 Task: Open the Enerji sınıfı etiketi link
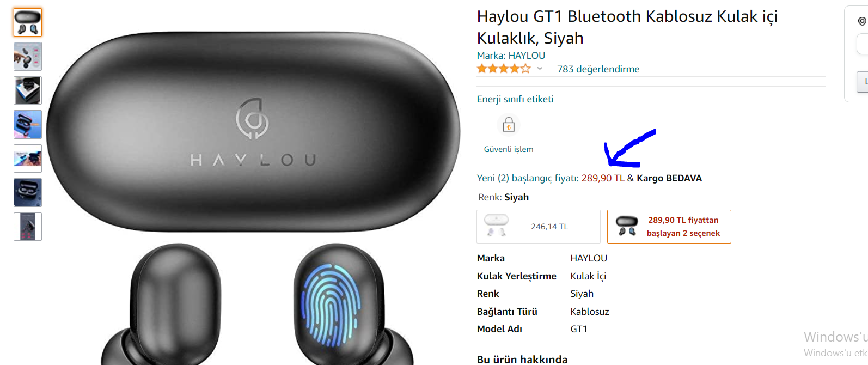(x=515, y=99)
